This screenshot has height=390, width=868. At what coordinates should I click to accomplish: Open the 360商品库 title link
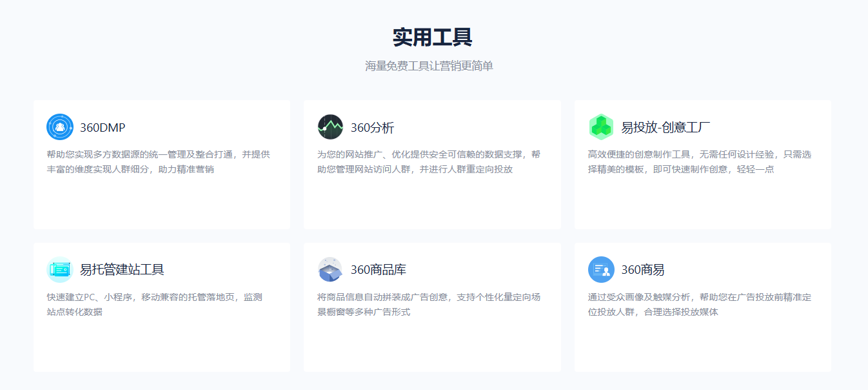379,270
